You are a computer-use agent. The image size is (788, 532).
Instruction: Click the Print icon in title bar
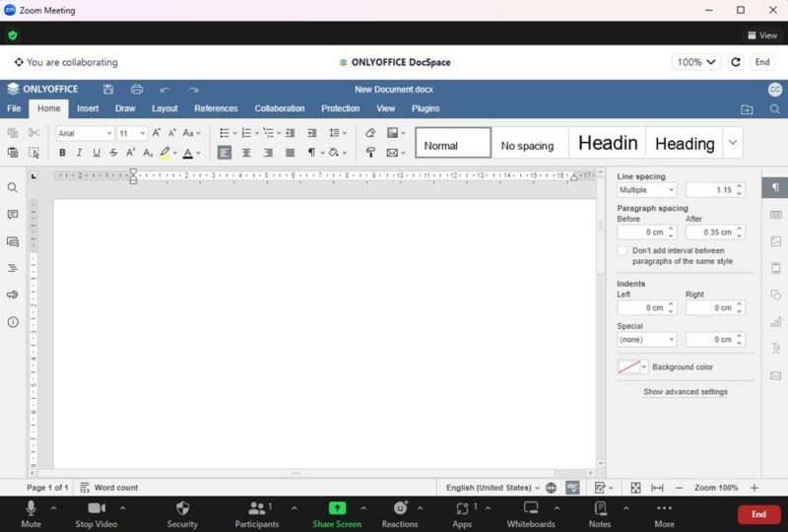[x=137, y=90]
